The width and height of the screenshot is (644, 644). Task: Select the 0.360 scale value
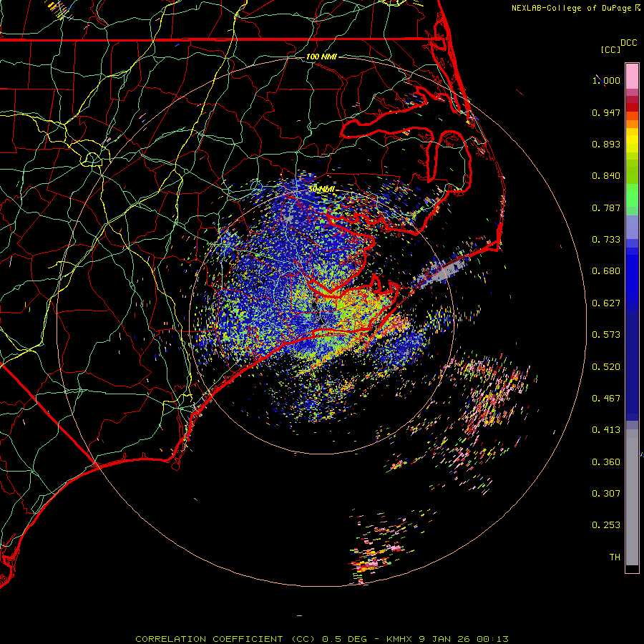click(606, 462)
